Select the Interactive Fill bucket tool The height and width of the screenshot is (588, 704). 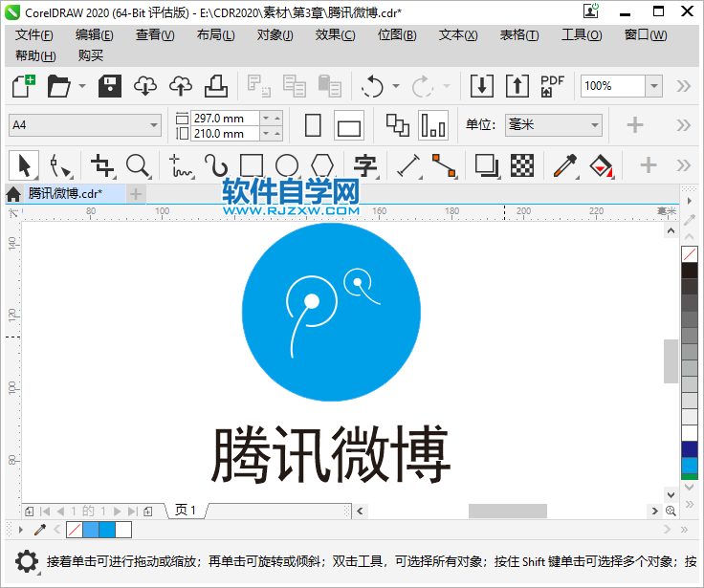pyautogui.click(x=602, y=165)
